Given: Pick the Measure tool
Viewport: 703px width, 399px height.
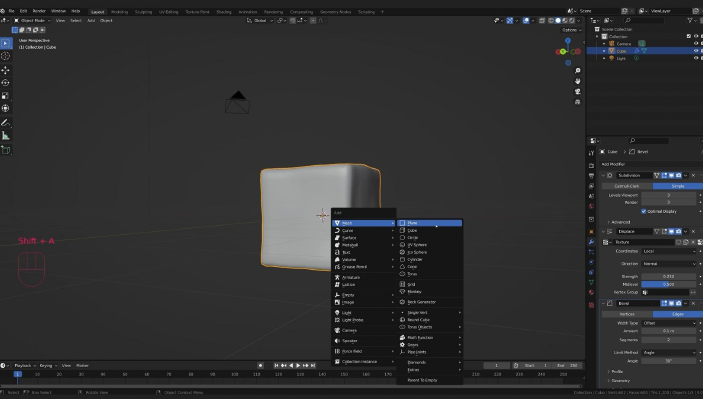Looking at the screenshot, I should pos(5,135).
